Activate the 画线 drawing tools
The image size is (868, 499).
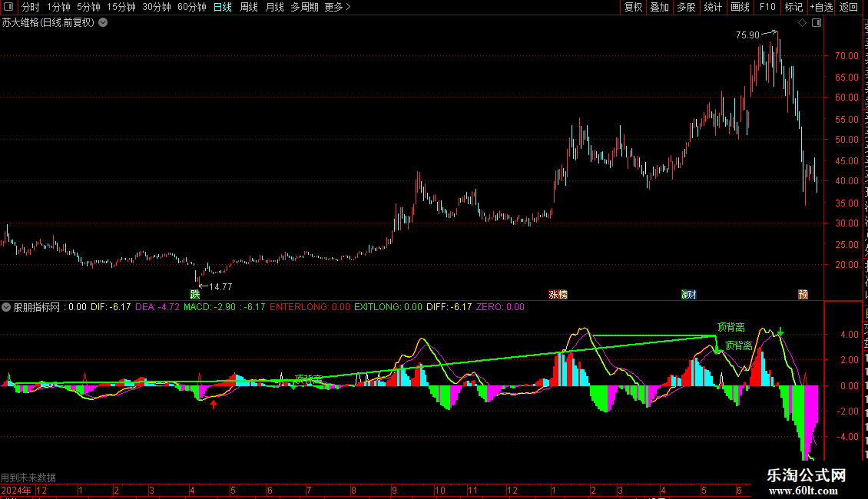click(x=740, y=7)
